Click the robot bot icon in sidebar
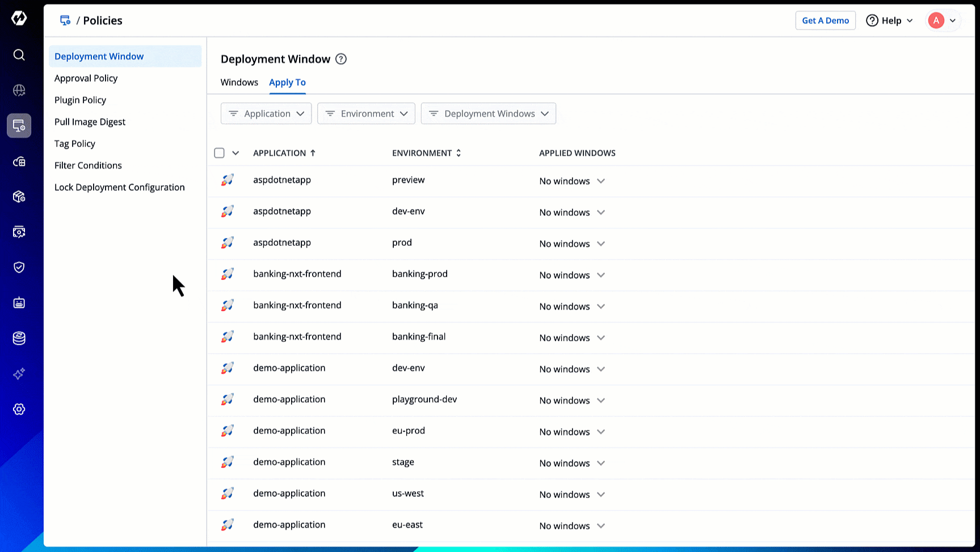 coord(19,303)
